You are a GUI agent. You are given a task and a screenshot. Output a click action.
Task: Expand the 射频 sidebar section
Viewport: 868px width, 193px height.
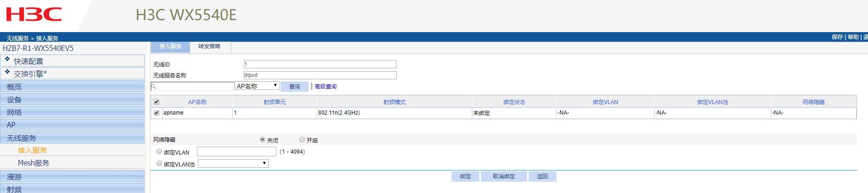(73, 188)
